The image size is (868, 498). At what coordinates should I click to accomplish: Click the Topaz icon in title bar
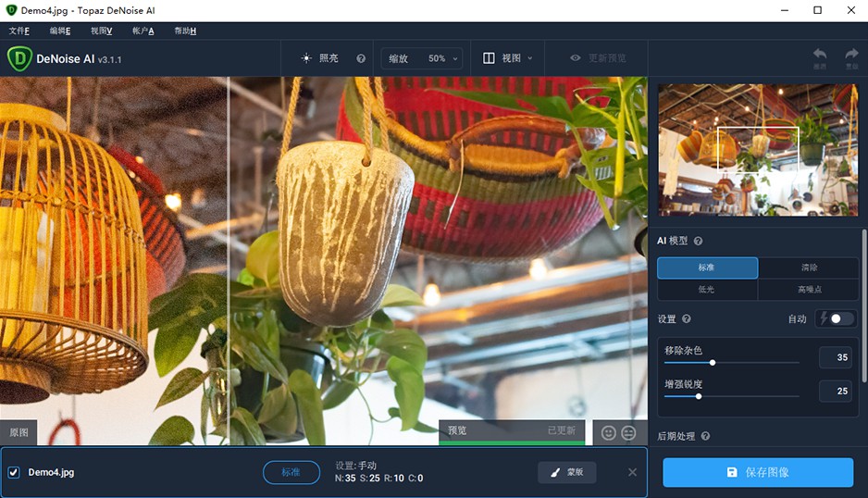pyautogui.click(x=11, y=10)
